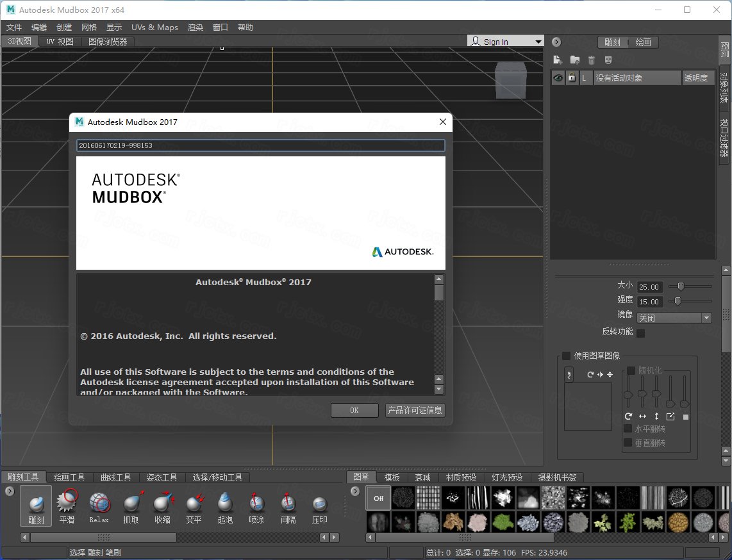
Task: Click the 强度 strength slider
Action: [x=690, y=301]
